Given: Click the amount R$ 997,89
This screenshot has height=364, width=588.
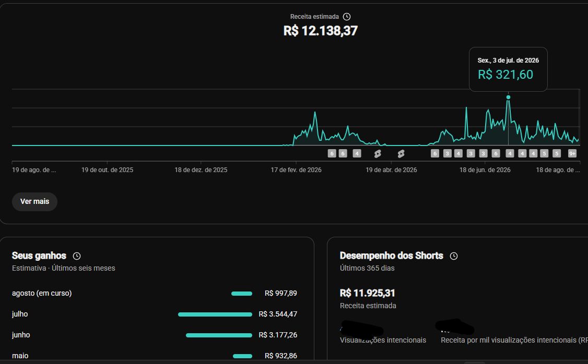Looking at the screenshot, I should [x=281, y=293].
